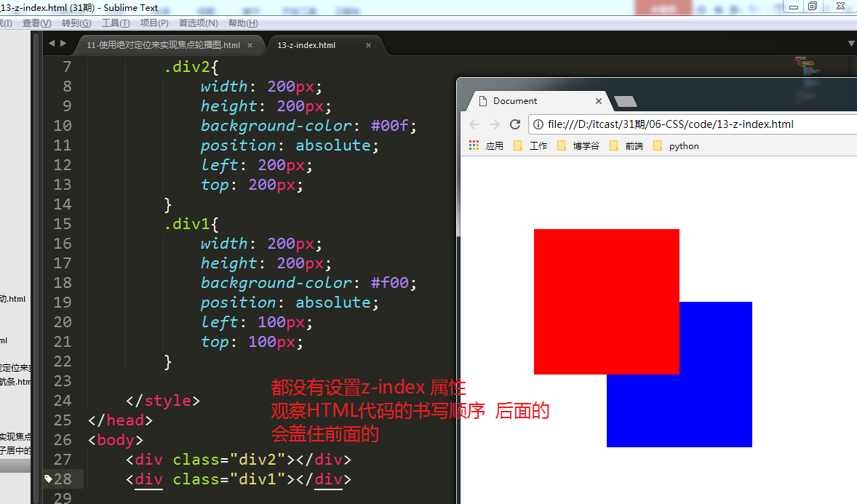Click the <body> tag on line 26
857x504 pixels.
point(116,440)
